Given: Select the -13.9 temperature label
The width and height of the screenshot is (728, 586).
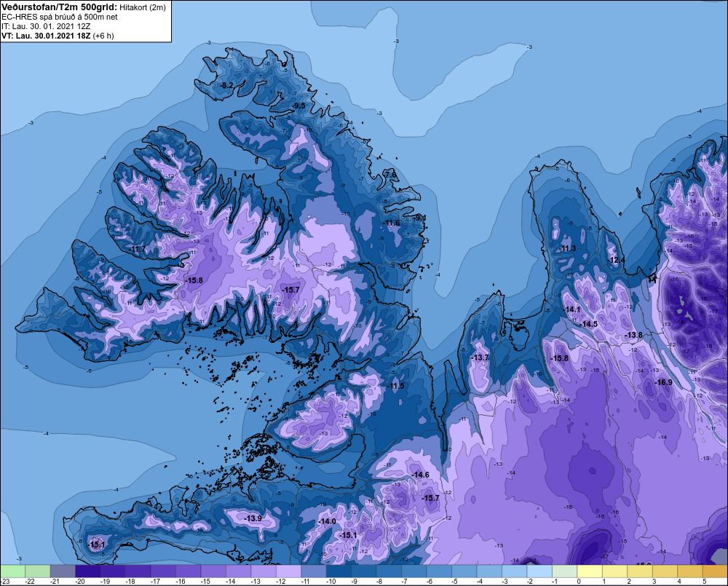Looking at the screenshot, I should tap(253, 518).
